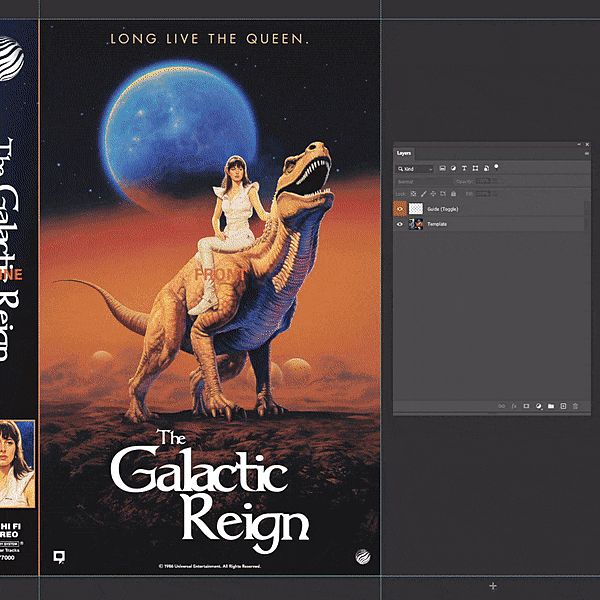Lock all padlock icon
Image resolution: width=600 pixels, height=600 pixels.
click(x=453, y=194)
